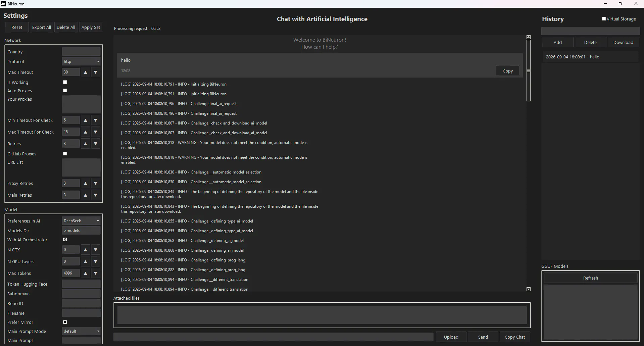Click the GGUF Models list box
This screenshot has height=346, width=644.
coord(590,312)
